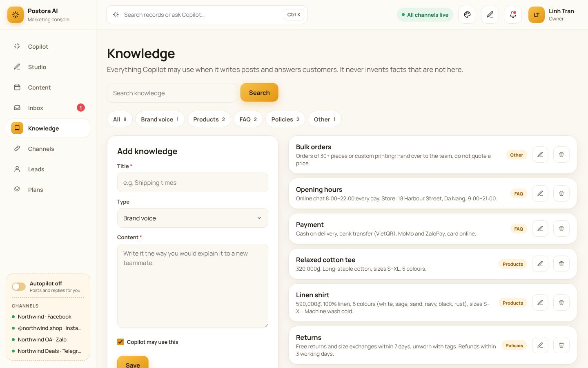
Task: Delete the Opening hours entry
Action: click(x=561, y=193)
